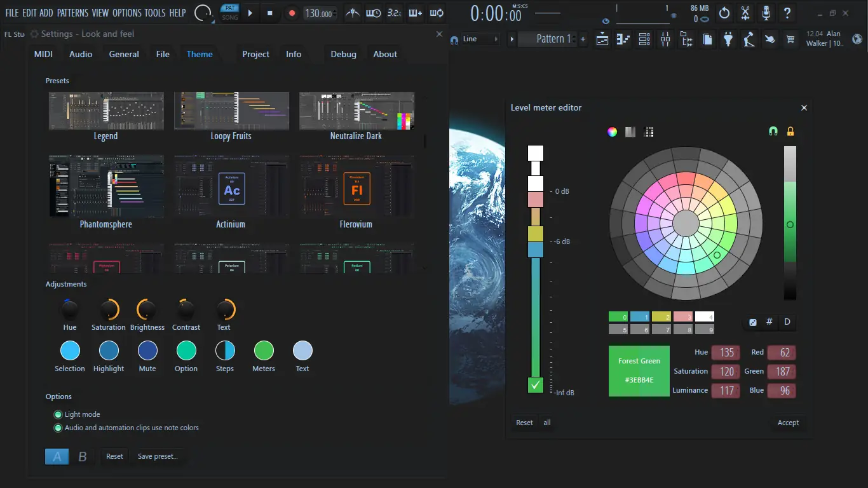This screenshot has width=868, height=488.
Task: Click the Meters color swatch
Action: [264, 351]
